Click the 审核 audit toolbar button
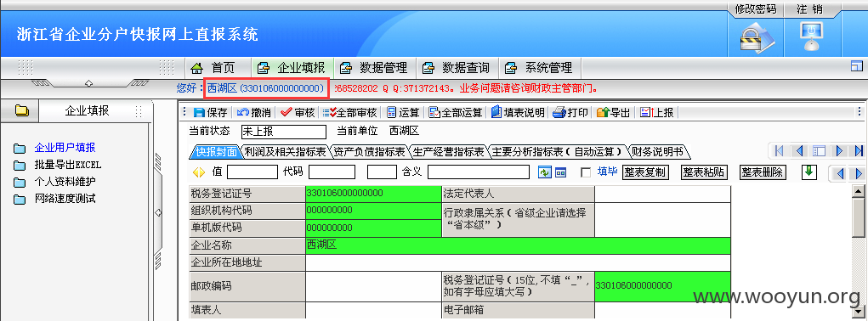This screenshot has width=868, height=321. (298, 113)
